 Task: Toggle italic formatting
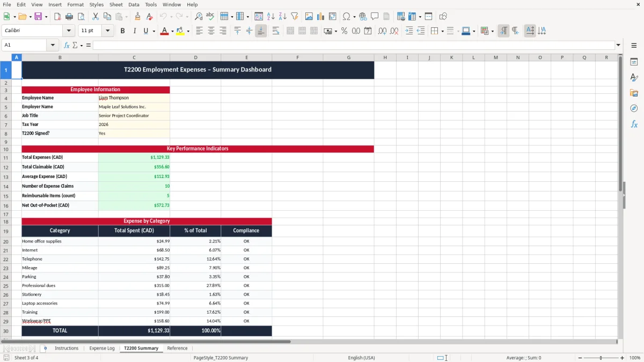[134, 31]
